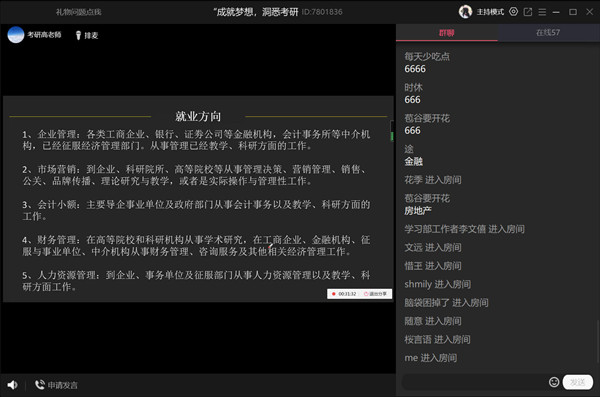
Task: Open the three-line menu icon
Action: (542, 12)
